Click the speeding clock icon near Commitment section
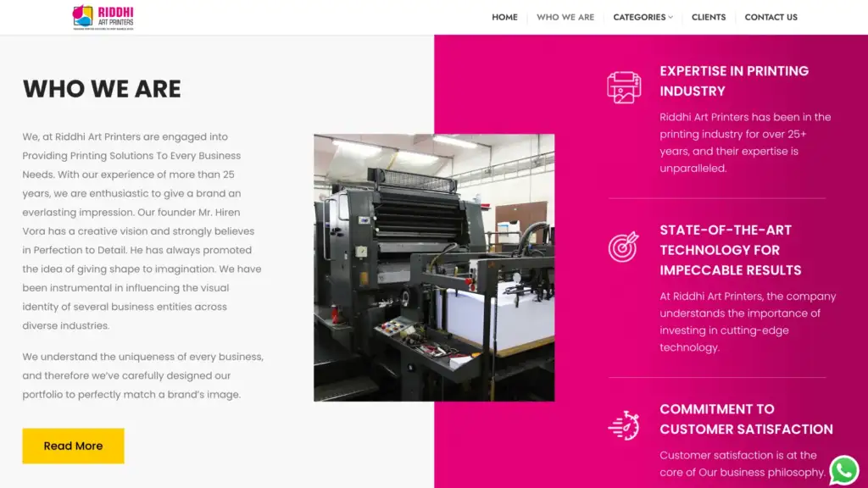 [x=624, y=425]
